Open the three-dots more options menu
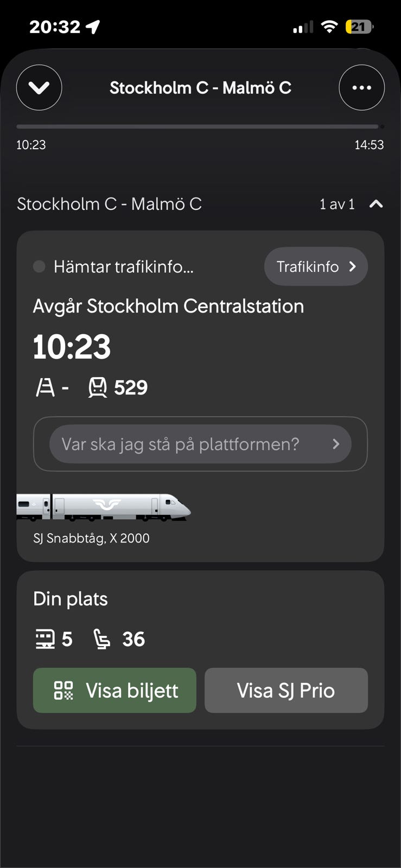 [x=361, y=87]
